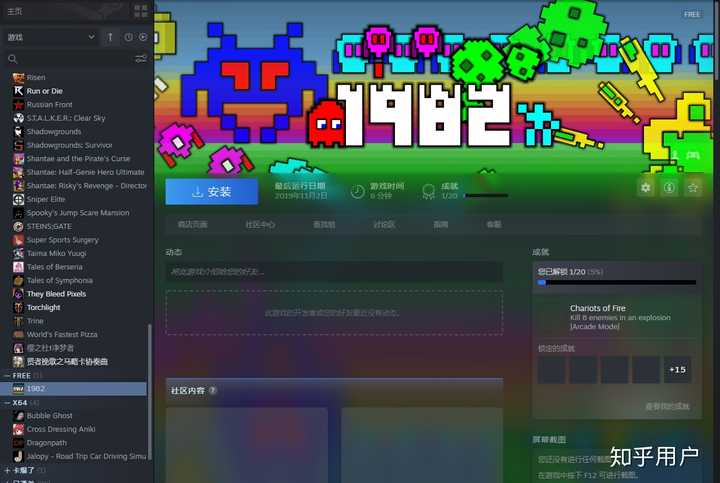The image size is (720, 483).
Task: Open Shantae and the Pirate's Curse
Action: click(78, 158)
